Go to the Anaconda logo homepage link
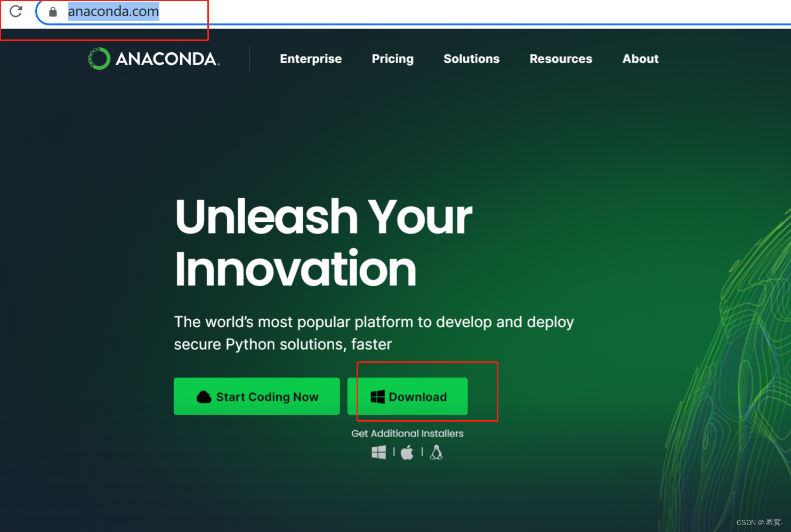791x532 pixels. [x=154, y=59]
